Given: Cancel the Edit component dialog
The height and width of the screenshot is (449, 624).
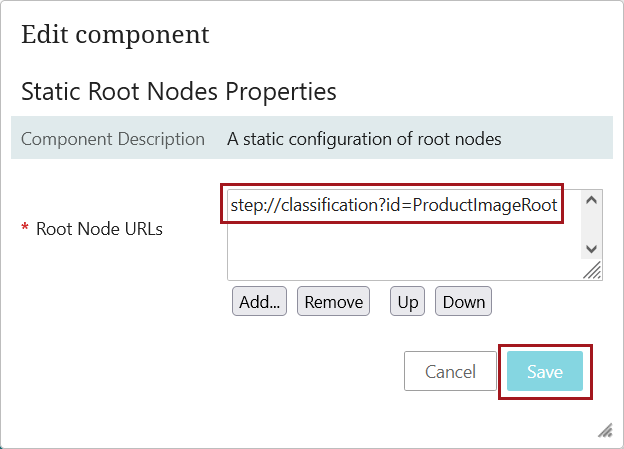Looking at the screenshot, I should click(x=450, y=371).
